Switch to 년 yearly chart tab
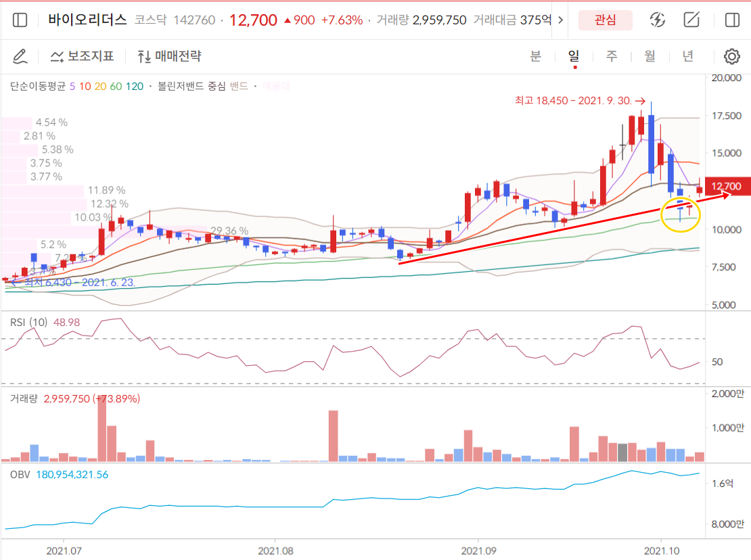The height and width of the screenshot is (560, 751). [687, 56]
